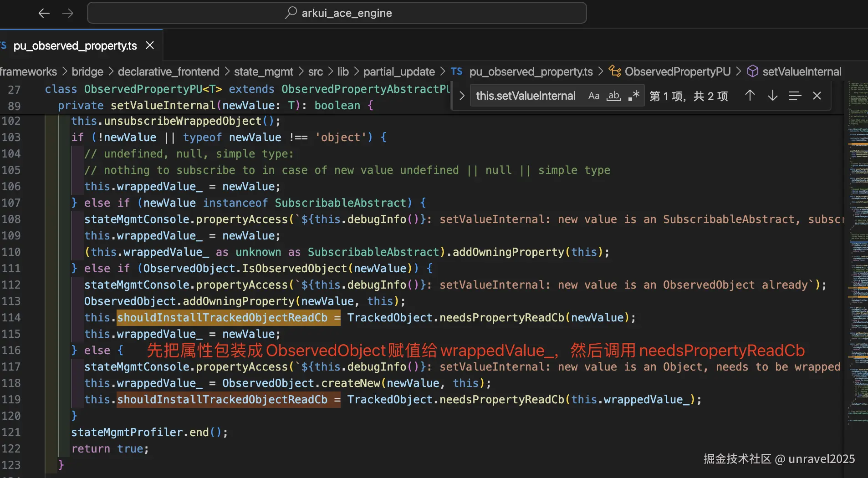Go back with the left arrow

click(44, 13)
